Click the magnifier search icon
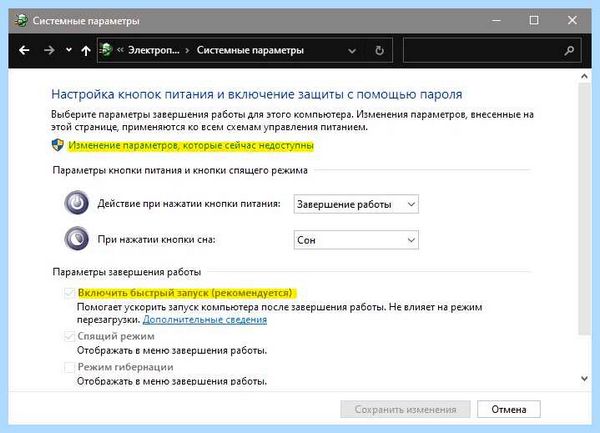 [x=569, y=50]
